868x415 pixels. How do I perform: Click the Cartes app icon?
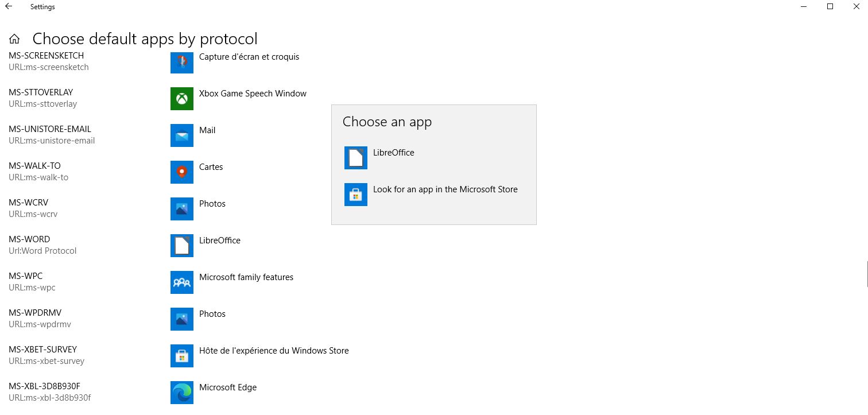[x=181, y=172]
